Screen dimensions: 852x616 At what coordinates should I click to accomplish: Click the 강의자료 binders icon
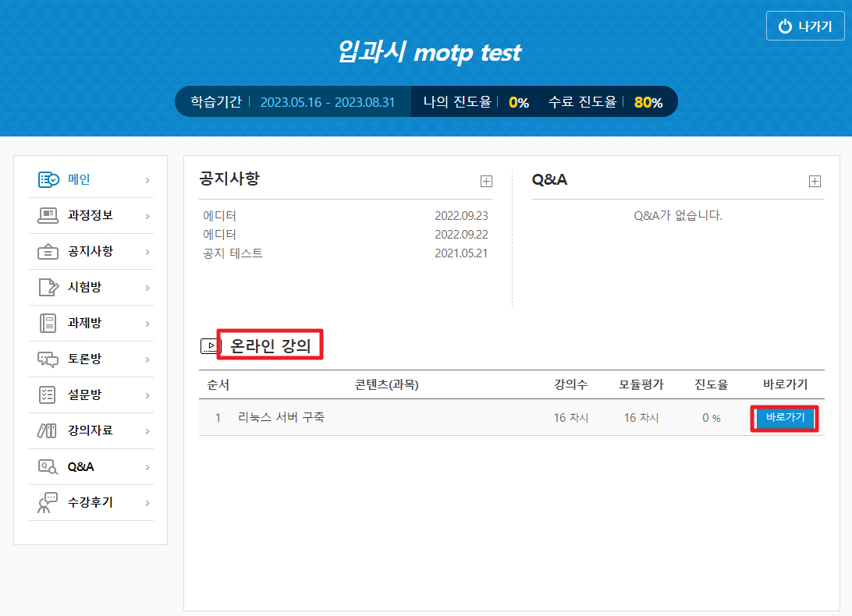(48, 430)
